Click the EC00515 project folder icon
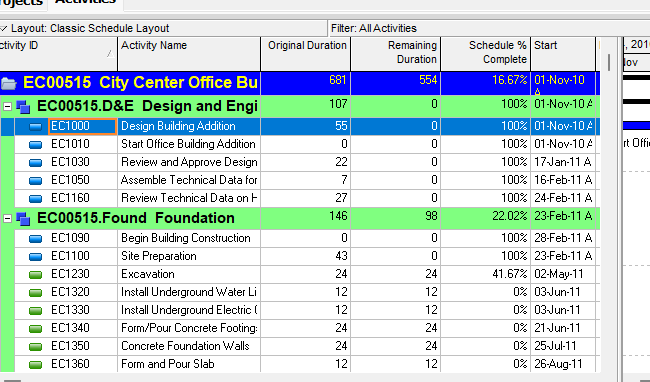The height and width of the screenshot is (382, 650). click(9, 84)
